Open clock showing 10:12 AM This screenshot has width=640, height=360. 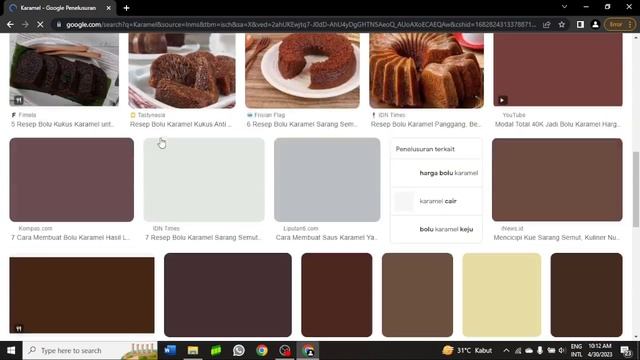coord(600,351)
